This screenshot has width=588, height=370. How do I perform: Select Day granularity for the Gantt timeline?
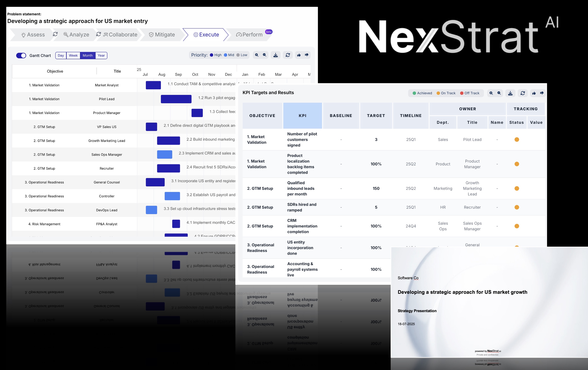[x=60, y=55]
